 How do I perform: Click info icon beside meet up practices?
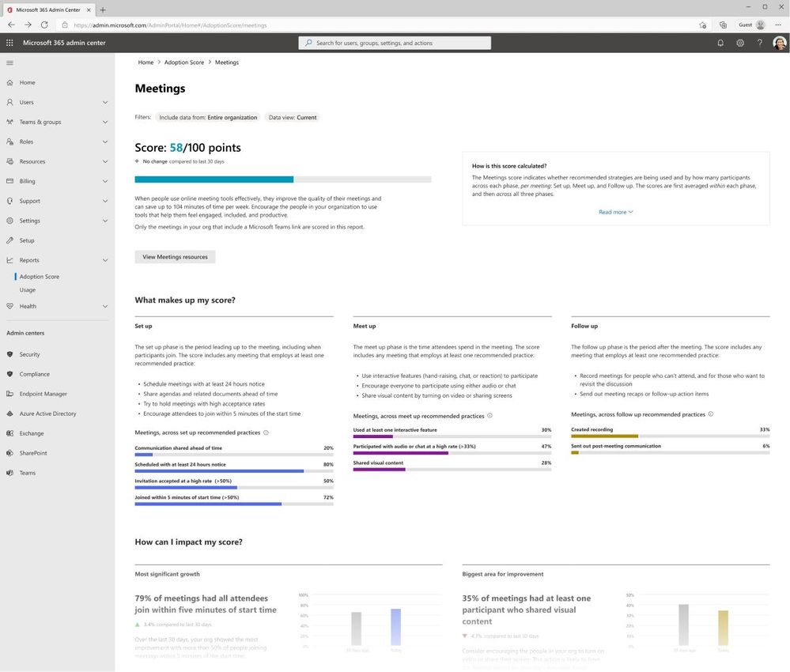[x=489, y=416]
